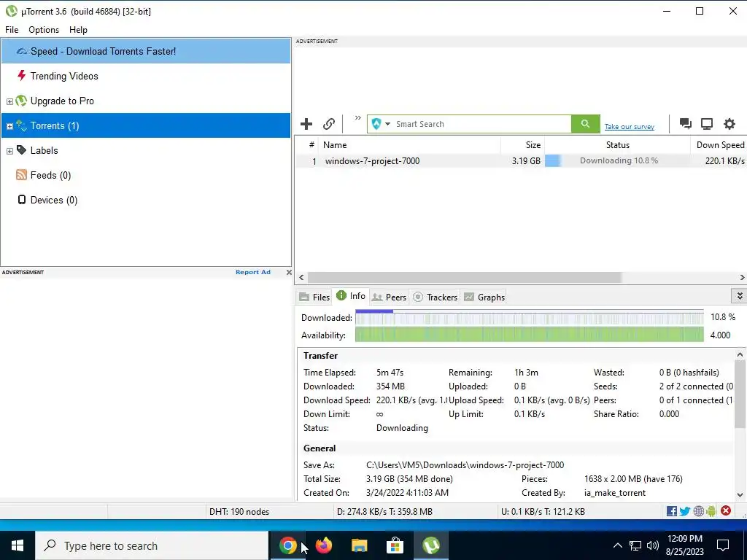Click the Downloaded pieces progress bar
This screenshot has height=560, width=747.
[x=530, y=317]
